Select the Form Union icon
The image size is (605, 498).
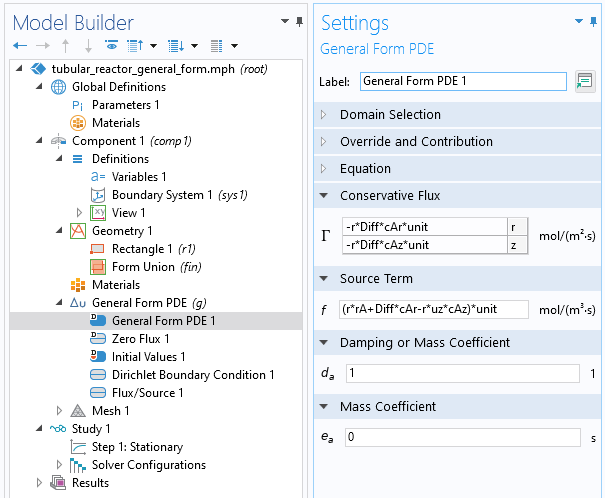click(x=98, y=267)
